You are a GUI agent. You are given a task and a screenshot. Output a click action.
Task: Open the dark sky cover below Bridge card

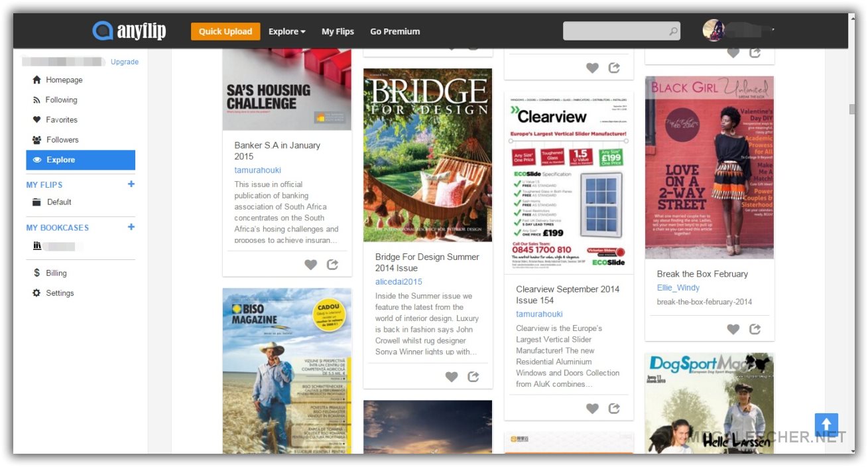(428, 427)
